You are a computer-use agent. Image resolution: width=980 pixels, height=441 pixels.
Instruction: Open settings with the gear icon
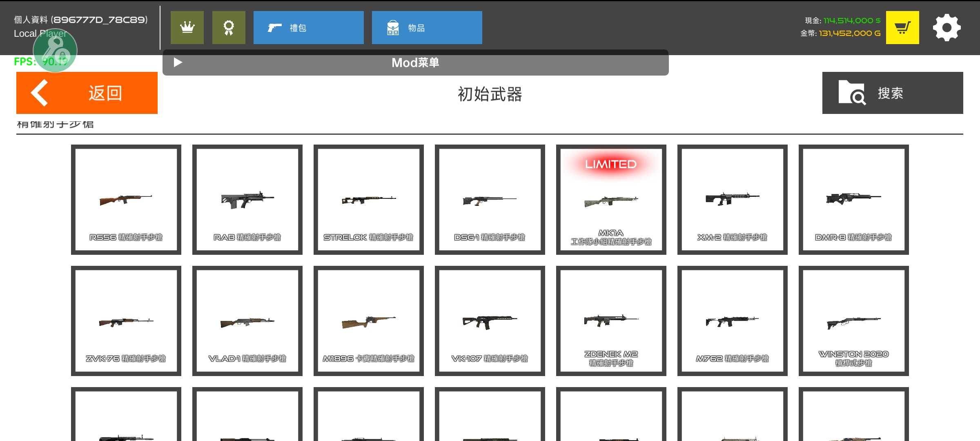[x=947, y=28]
